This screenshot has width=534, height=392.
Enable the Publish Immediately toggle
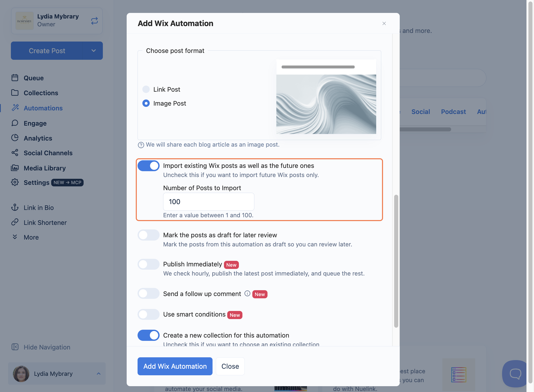tap(148, 264)
